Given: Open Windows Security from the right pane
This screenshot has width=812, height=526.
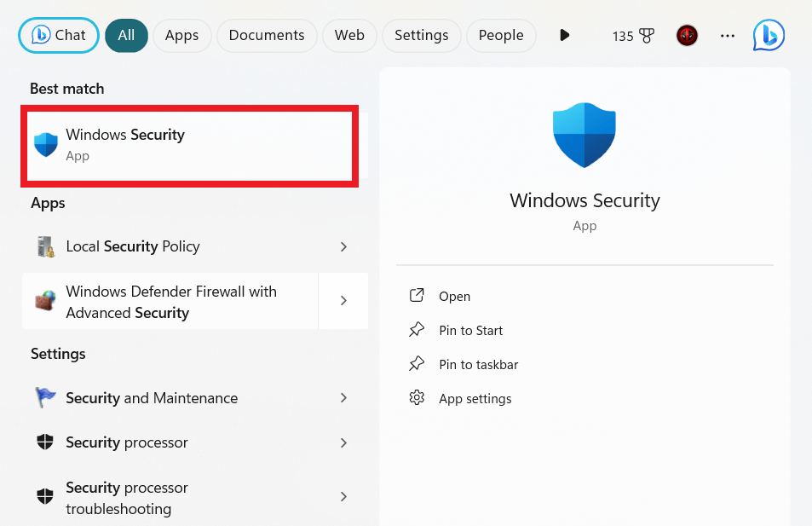Looking at the screenshot, I should click(x=454, y=297).
